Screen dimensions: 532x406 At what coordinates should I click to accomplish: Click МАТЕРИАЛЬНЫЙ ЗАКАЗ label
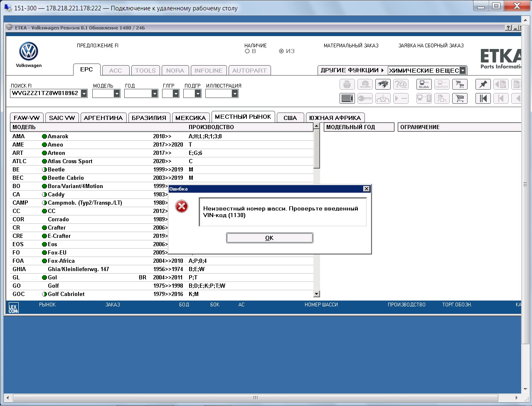tap(351, 46)
